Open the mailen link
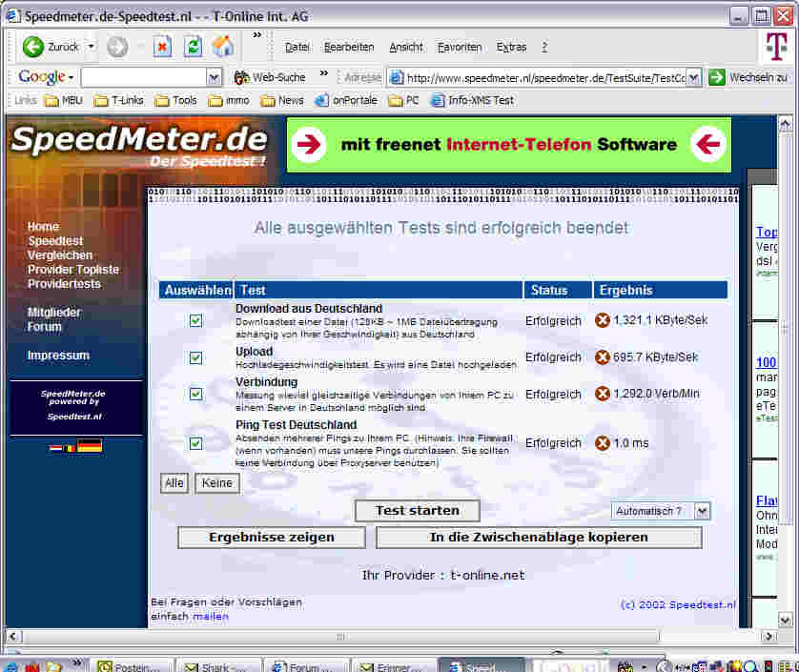799x672 pixels. point(211,617)
